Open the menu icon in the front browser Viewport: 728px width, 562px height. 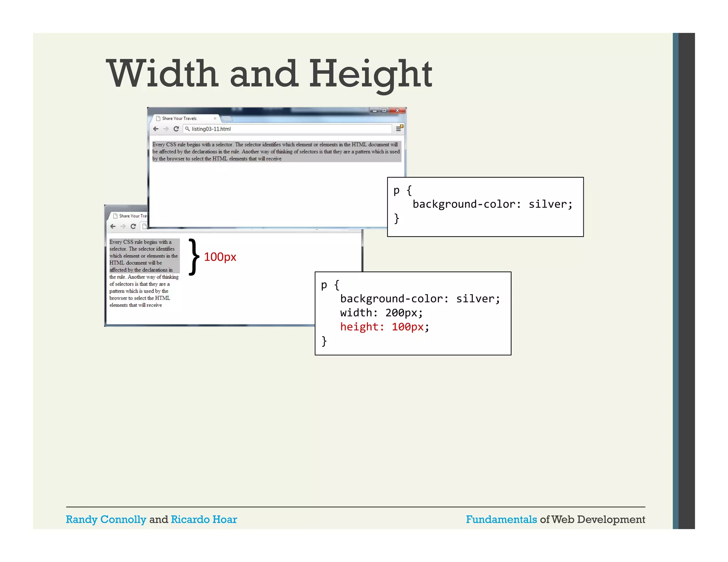tap(400, 129)
